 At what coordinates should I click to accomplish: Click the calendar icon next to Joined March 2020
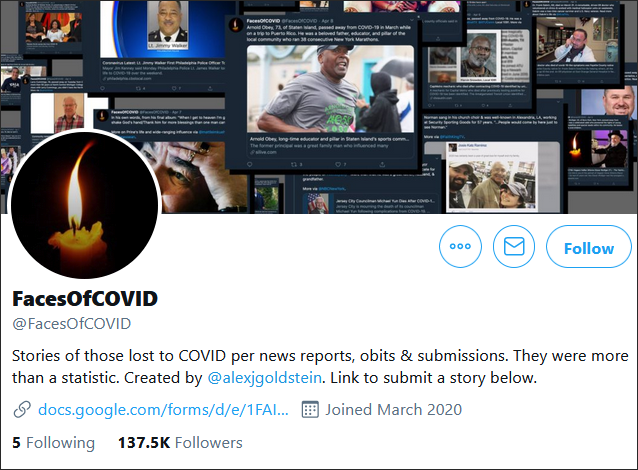coord(310,409)
